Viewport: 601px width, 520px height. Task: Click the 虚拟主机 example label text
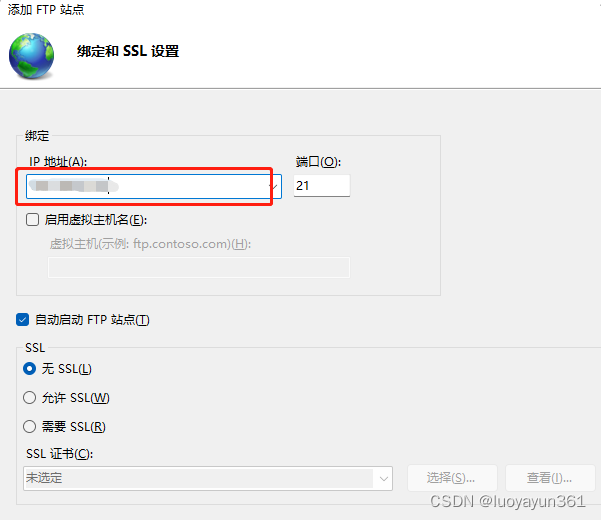point(150,243)
